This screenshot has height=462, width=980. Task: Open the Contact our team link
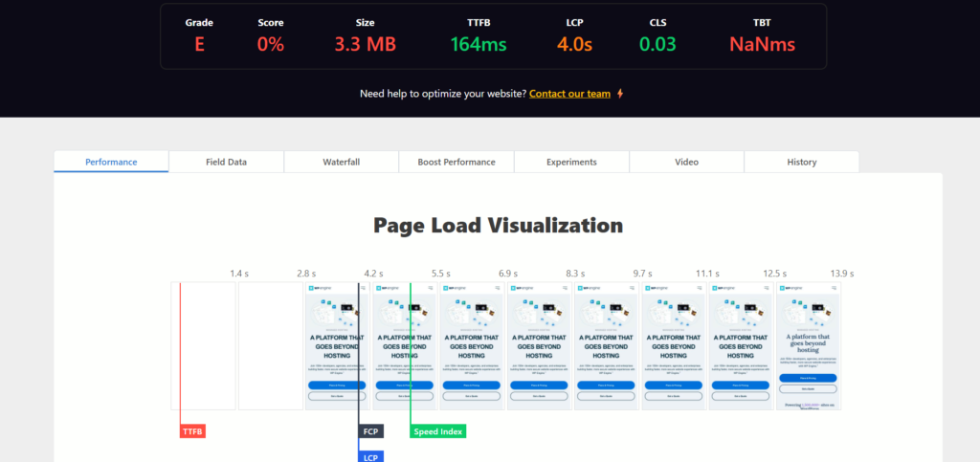pos(569,94)
